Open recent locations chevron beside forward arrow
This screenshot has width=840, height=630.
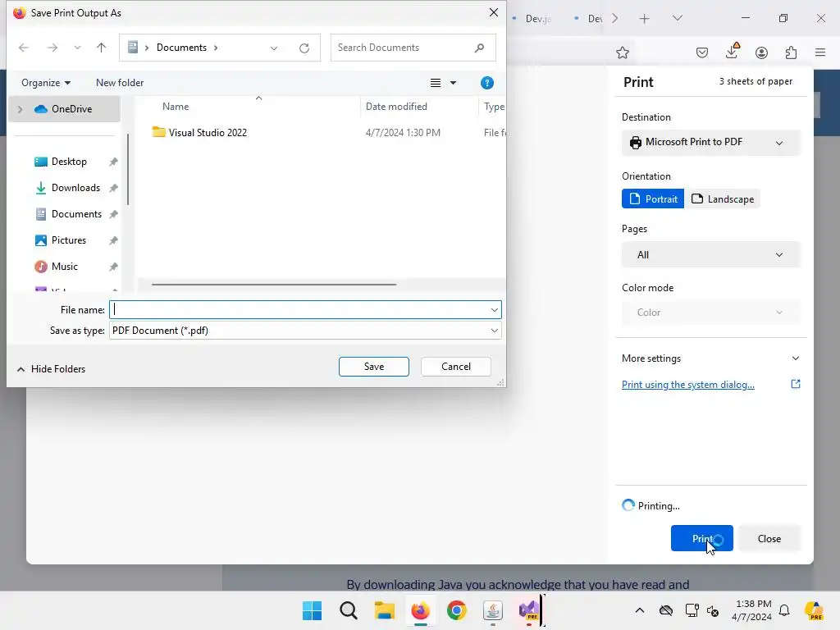[78, 48]
